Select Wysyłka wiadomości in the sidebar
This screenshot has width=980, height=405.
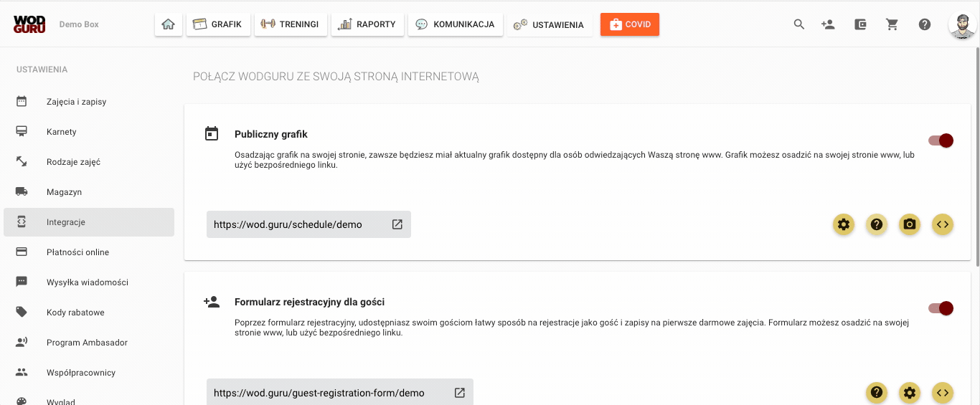click(89, 282)
